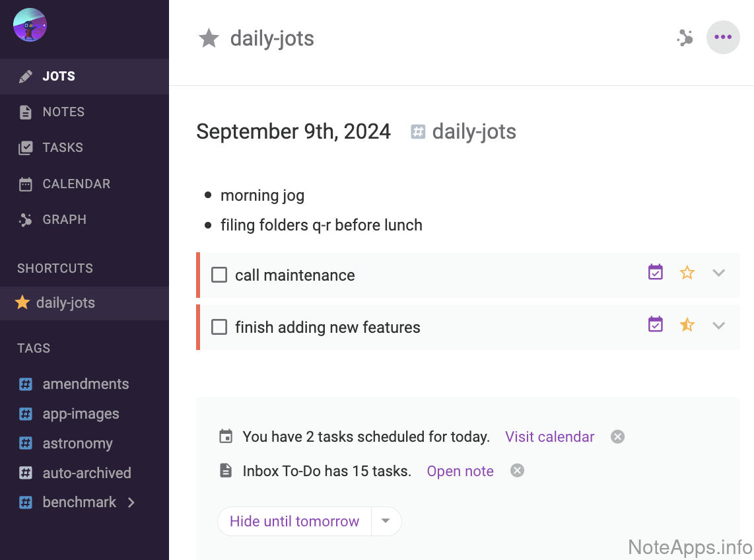Go to Notes in the sidebar
754x560 pixels.
click(63, 112)
